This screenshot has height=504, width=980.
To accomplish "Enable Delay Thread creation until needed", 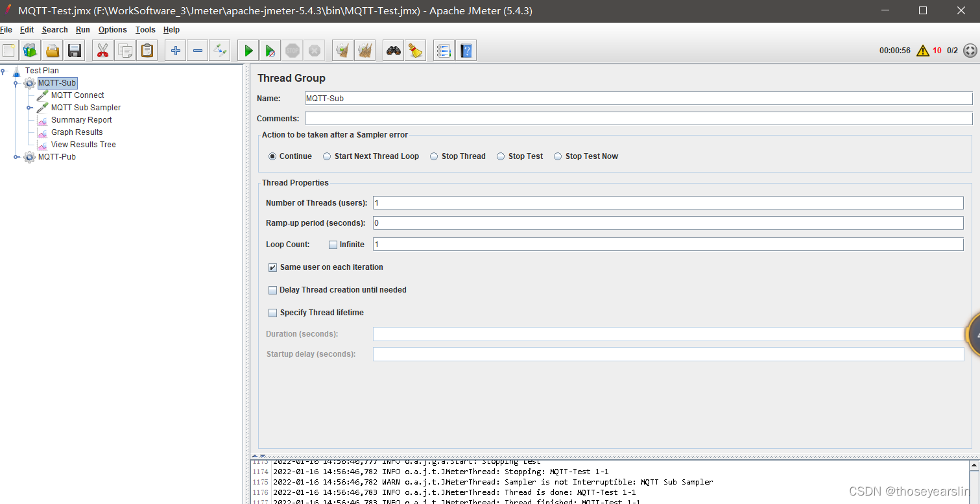I will click(273, 290).
